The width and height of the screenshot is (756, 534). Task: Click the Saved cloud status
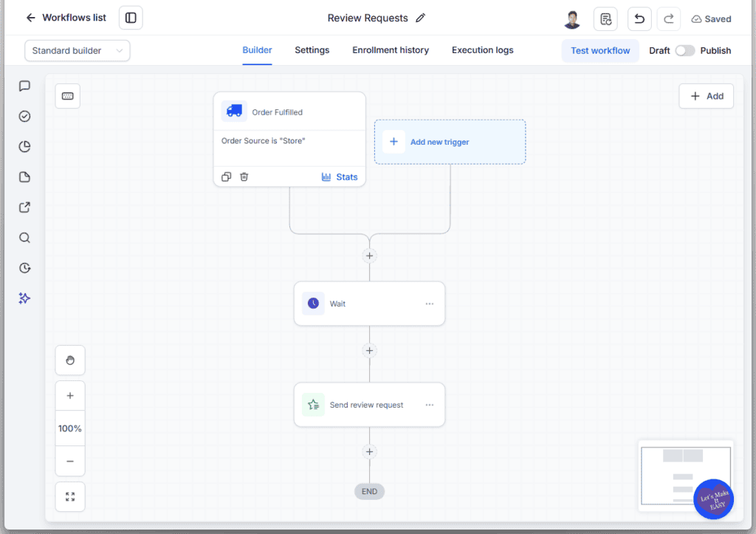(x=711, y=18)
